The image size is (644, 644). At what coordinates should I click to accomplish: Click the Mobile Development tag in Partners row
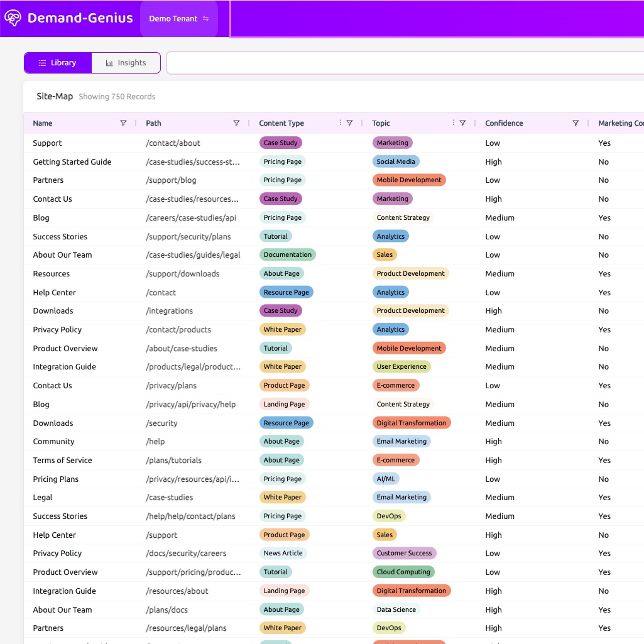click(408, 180)
